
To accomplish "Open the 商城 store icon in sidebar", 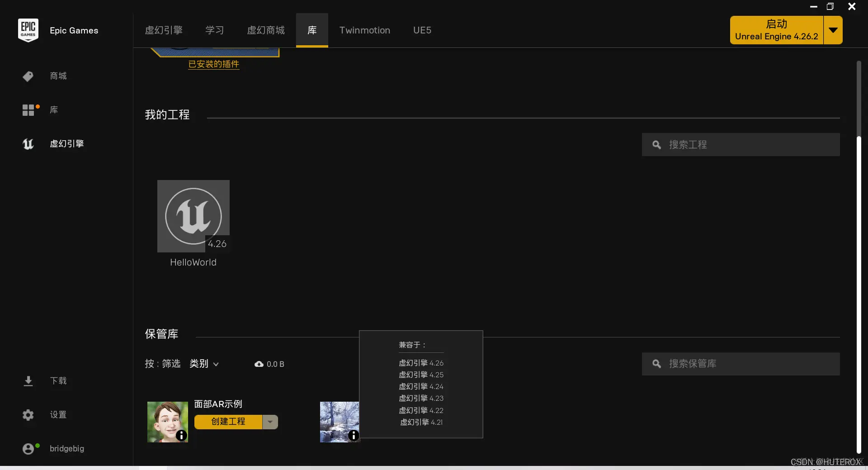I will [28, 76].
